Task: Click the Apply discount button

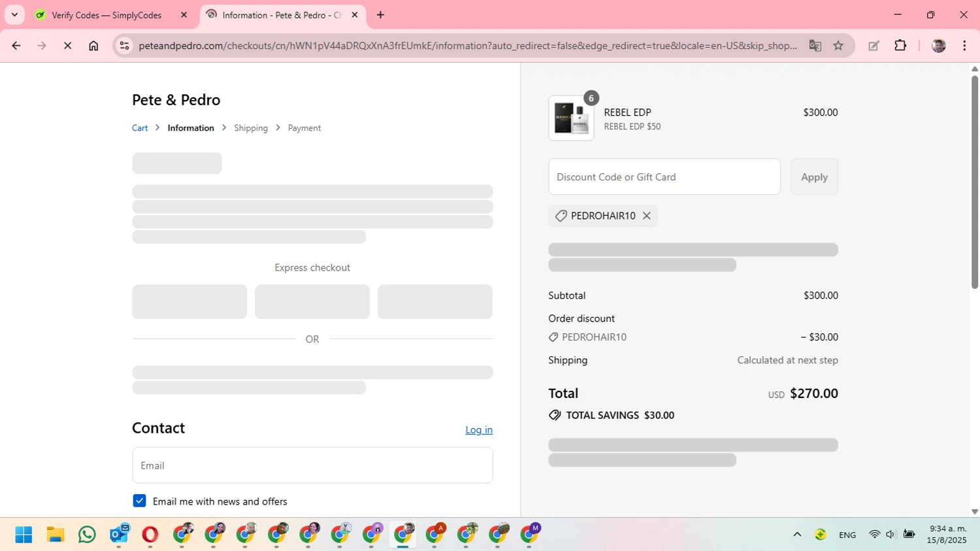Action: pos(814,176)
